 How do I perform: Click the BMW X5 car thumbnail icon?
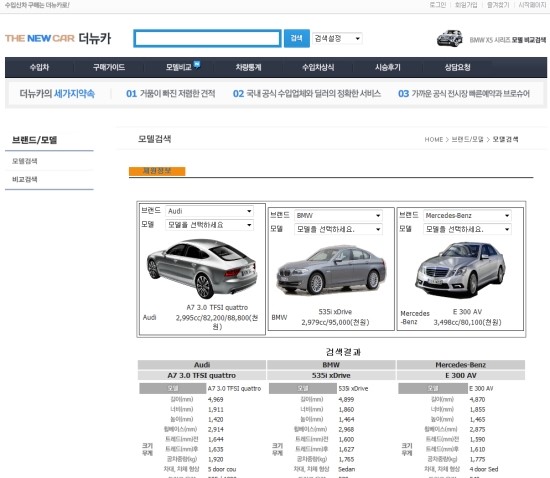(450, 38)
